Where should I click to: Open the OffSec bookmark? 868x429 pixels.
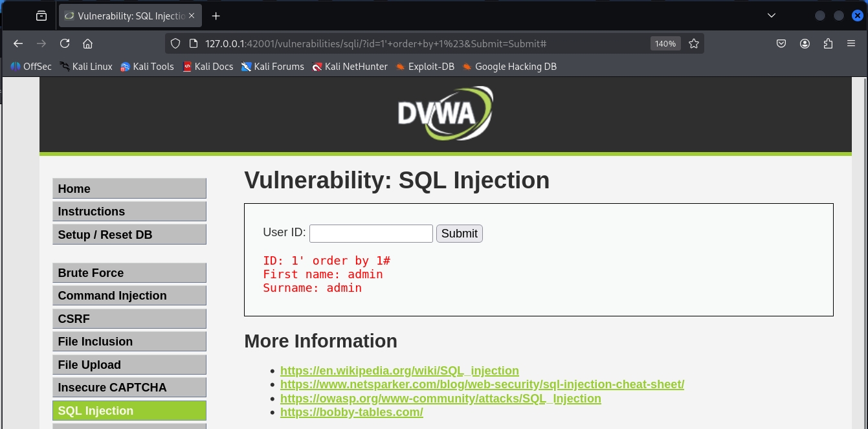coord(31,66)
